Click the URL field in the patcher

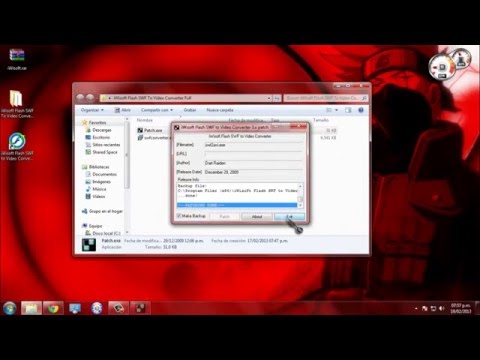coord(254,154)
